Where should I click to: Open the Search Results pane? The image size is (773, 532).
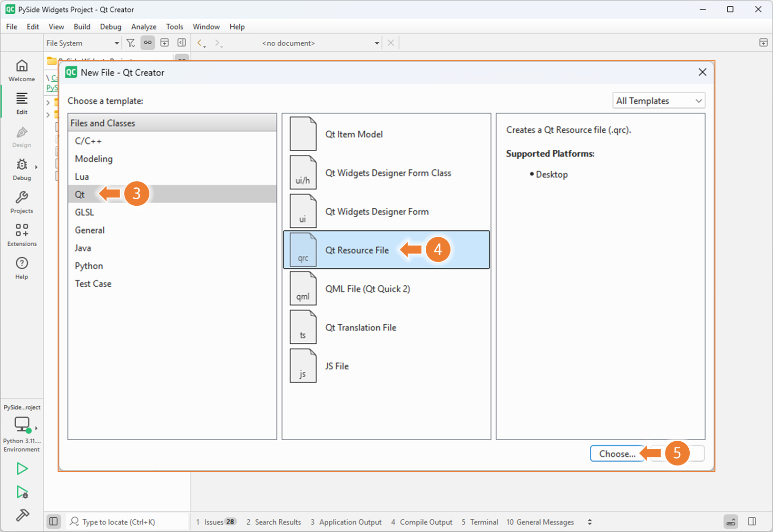click(x=274, y=522)
